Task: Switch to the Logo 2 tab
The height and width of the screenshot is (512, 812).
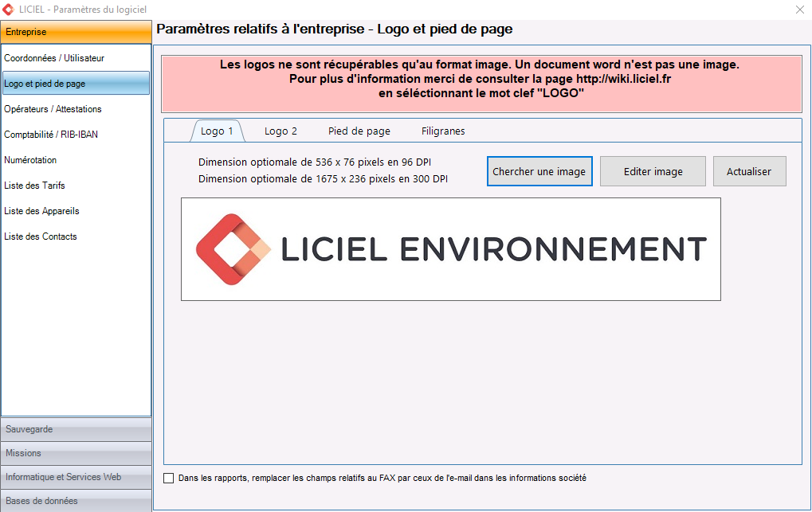Action: click(x=280, y=131)
